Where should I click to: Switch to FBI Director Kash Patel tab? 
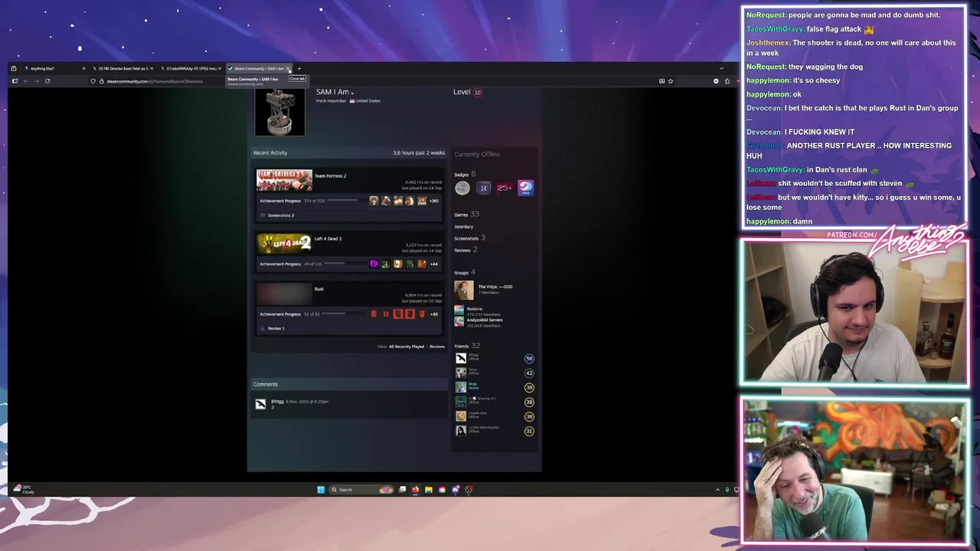click(x=122, y=69)
